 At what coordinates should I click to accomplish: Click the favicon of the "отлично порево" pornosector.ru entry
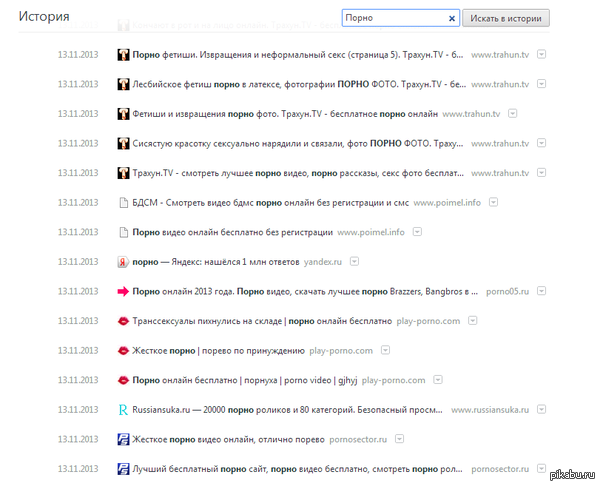(x=123, y=439)
